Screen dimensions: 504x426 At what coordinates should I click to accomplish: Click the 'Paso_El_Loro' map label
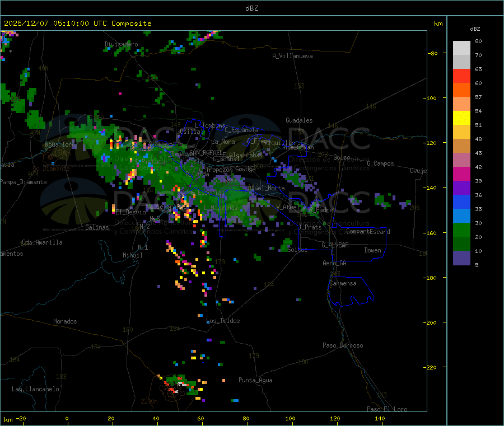point(388,409)
